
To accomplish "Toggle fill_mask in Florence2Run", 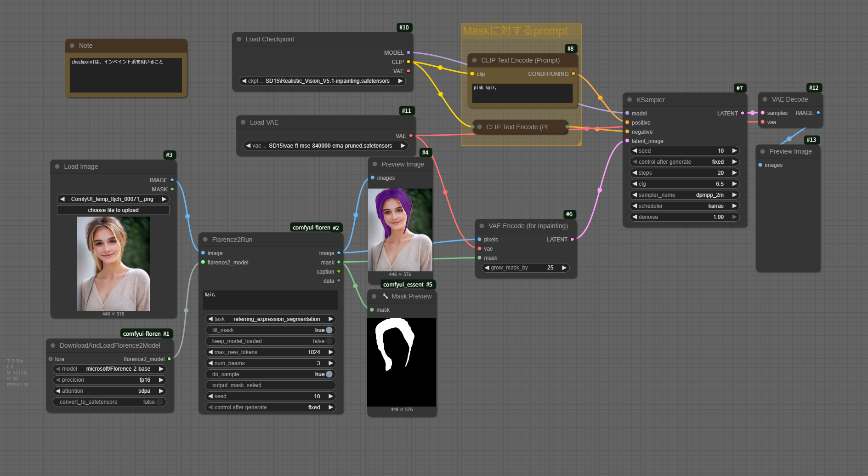I will click(329, 330).
